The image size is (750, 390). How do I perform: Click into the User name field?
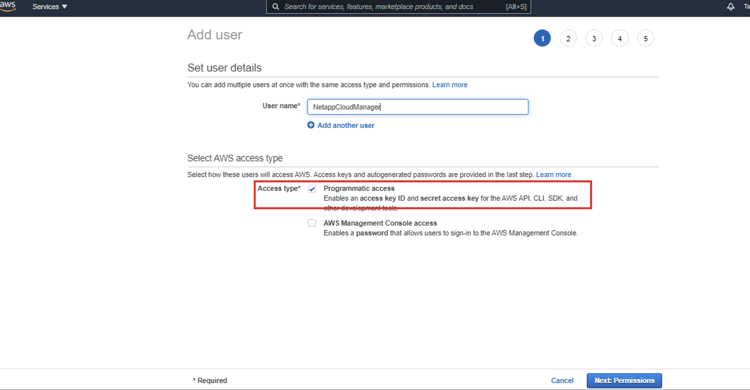click(418, 107)
